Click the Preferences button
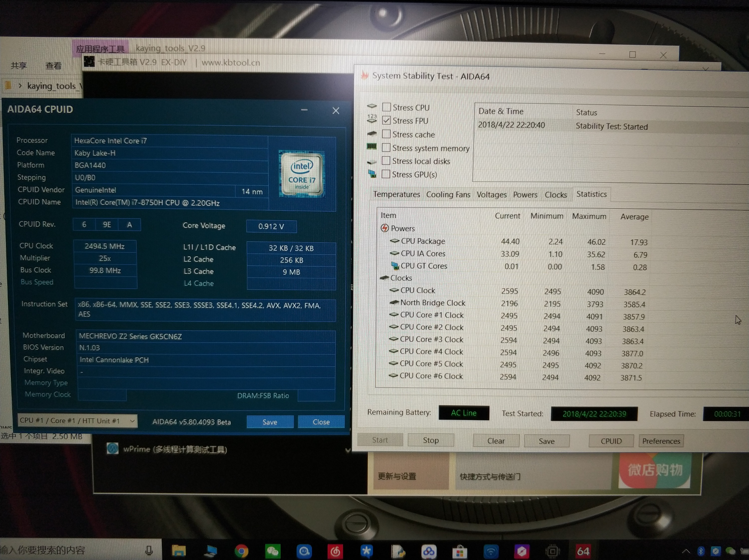This screenshot has width=749, height=560. pyautogui.click(x=661, y=441)
